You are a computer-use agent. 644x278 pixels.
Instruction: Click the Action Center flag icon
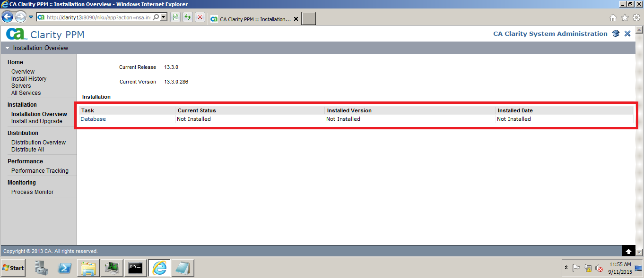point(576,268)
